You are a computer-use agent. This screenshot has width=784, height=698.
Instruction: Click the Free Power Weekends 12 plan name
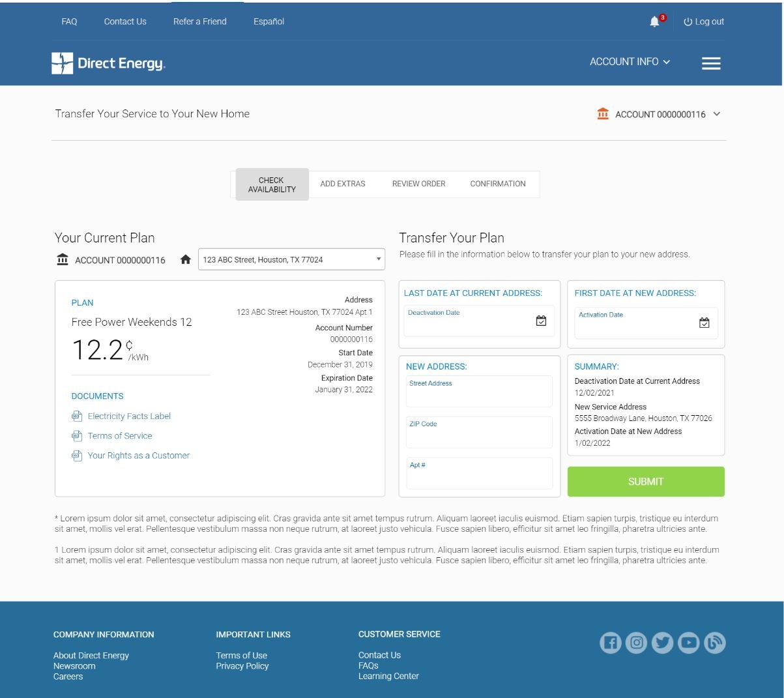[x=132, y=322]
